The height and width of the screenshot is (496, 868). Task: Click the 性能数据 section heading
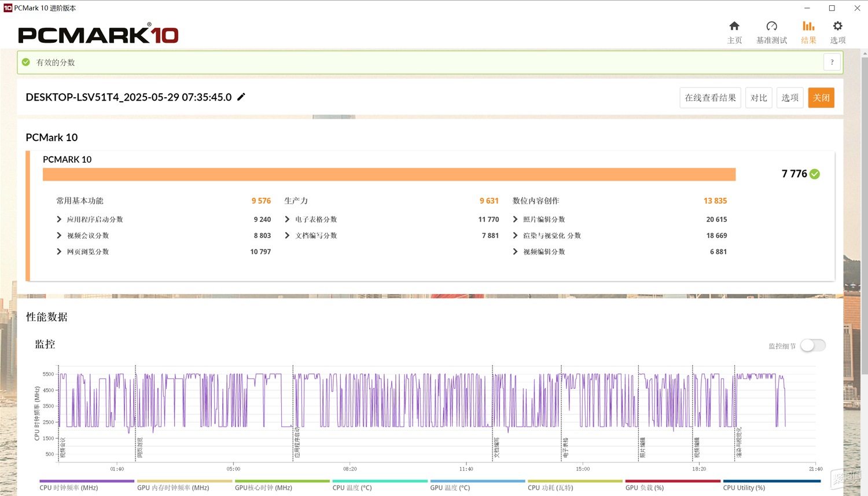pos(47,317)
